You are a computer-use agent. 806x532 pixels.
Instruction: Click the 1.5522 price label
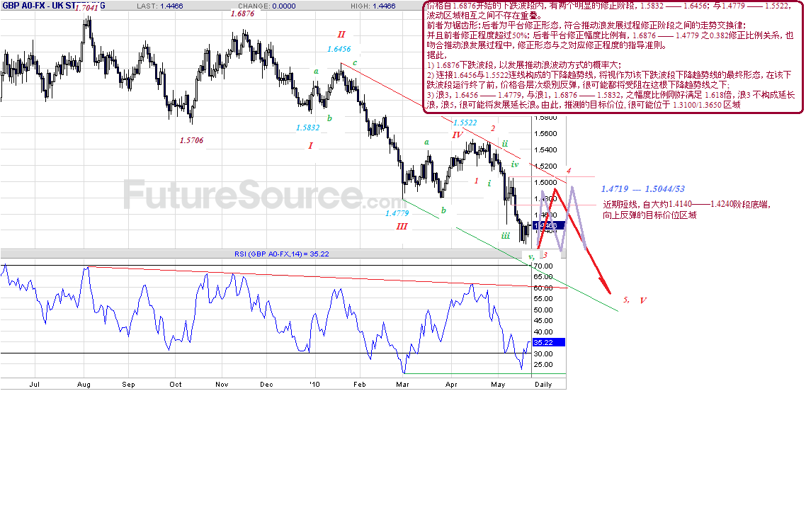click(x=465, y=123)
